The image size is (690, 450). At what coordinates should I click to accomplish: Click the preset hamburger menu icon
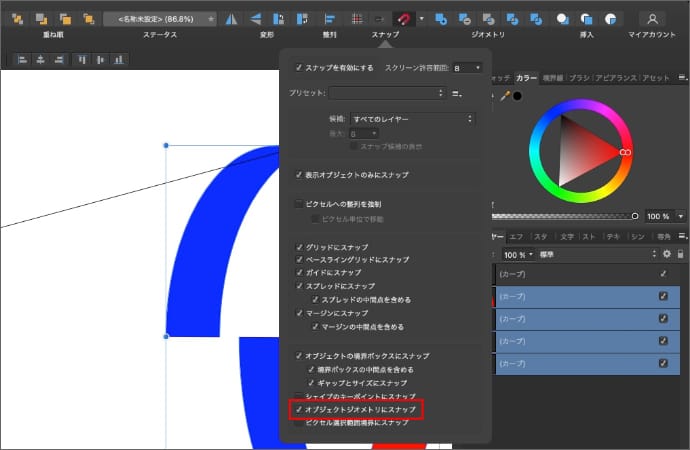click(456, 93)
